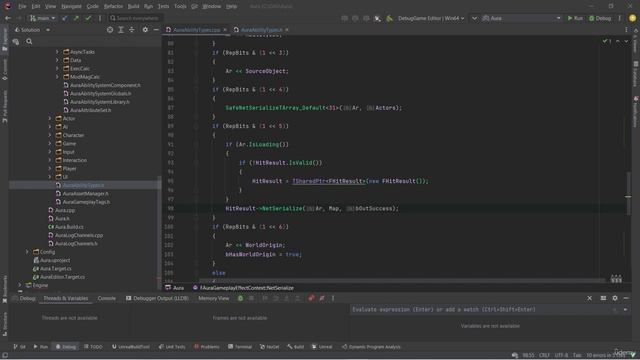
Task: Open DebugGame Editor | Win64 configuration dropdown
Action: pyautogui.click(x=431, y=18)
